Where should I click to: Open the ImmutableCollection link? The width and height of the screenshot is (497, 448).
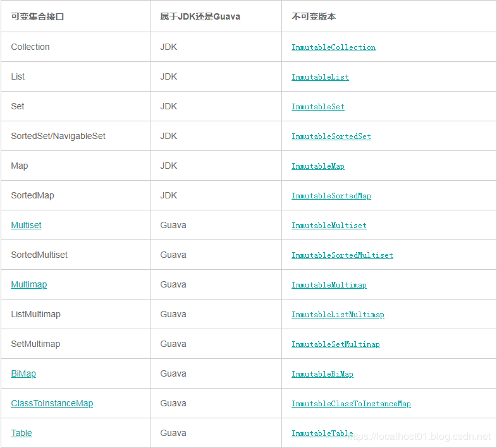333,47
